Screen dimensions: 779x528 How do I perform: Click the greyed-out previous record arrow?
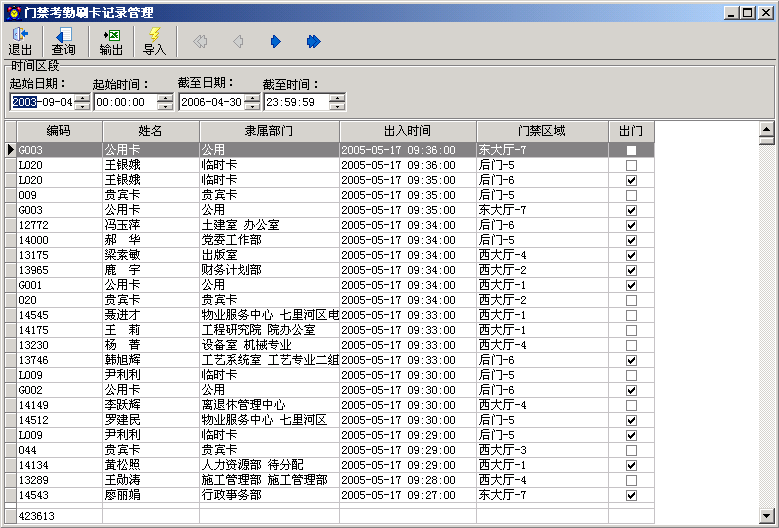tap(237, 41)
